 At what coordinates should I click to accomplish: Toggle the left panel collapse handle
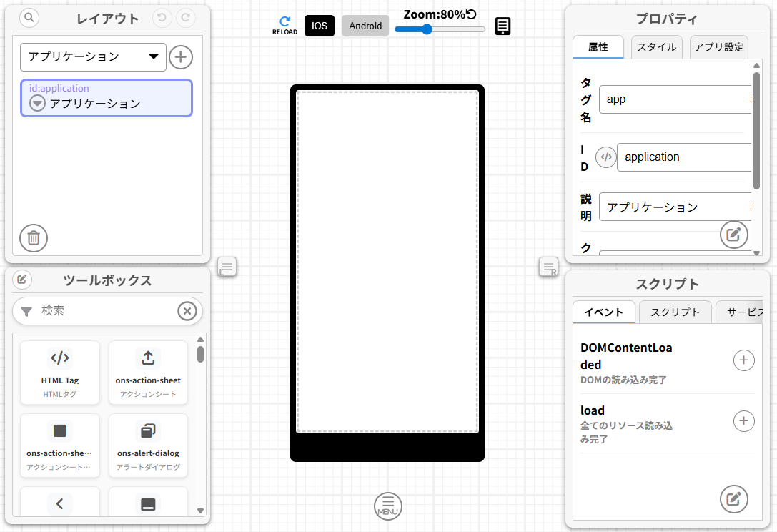tap(227, 267)
